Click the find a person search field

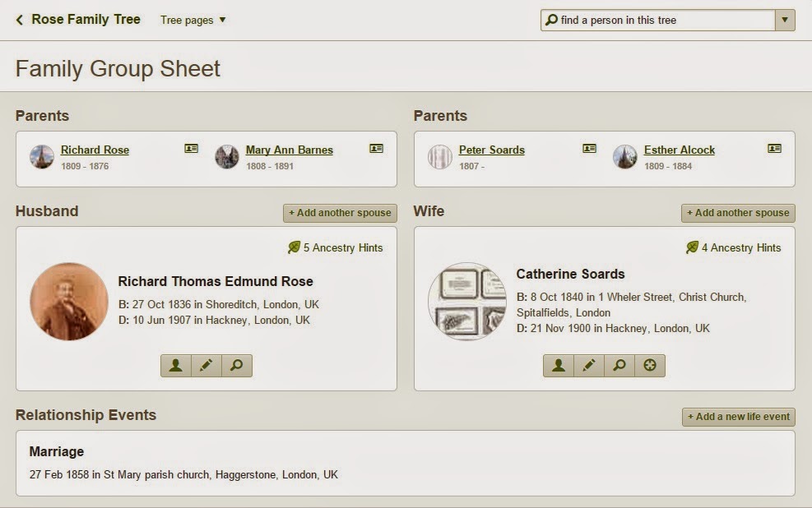point(658,20)
